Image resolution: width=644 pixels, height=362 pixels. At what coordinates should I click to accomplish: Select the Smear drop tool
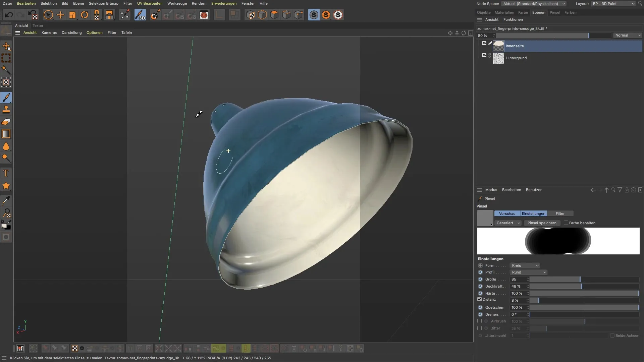pyautogui.click(x=6, y=146)
